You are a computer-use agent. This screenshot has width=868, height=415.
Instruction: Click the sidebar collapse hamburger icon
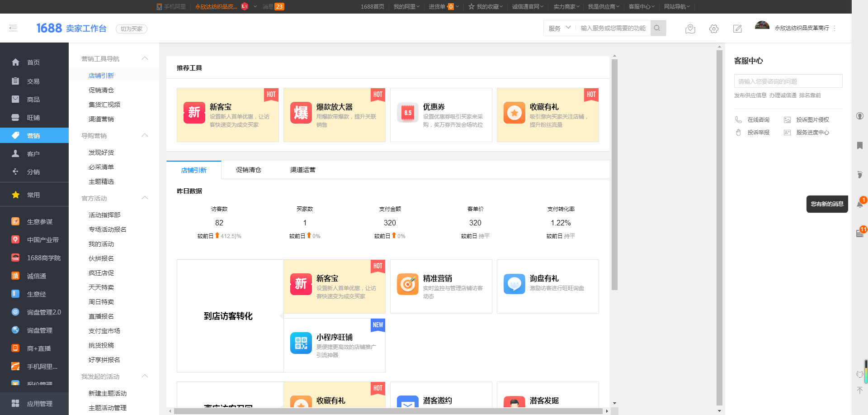click(13, 28)
